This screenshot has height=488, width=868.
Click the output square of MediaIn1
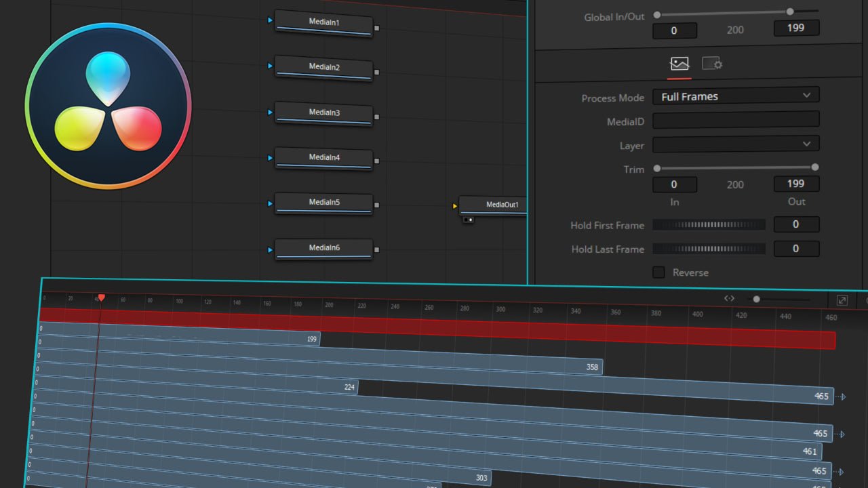click(x=377, y=28)
